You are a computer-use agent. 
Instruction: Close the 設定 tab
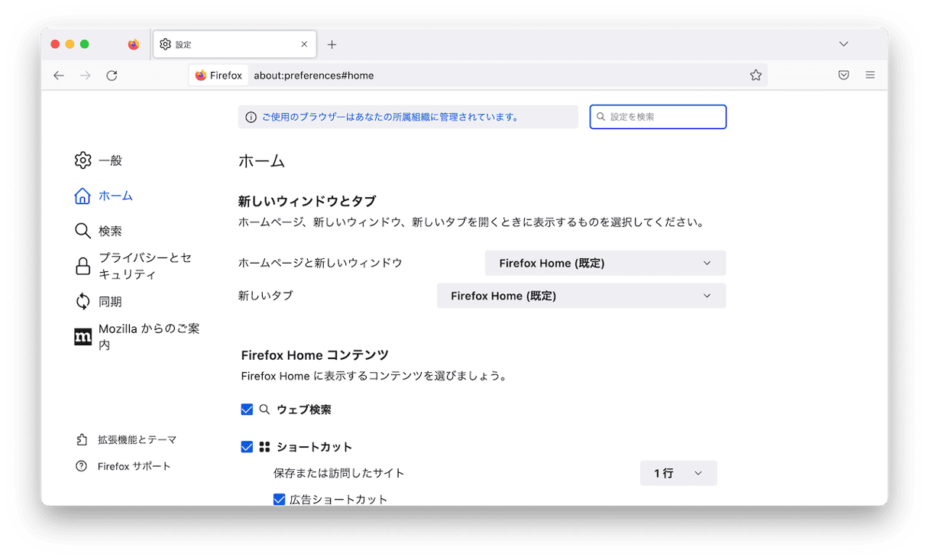tap(304, 44)
